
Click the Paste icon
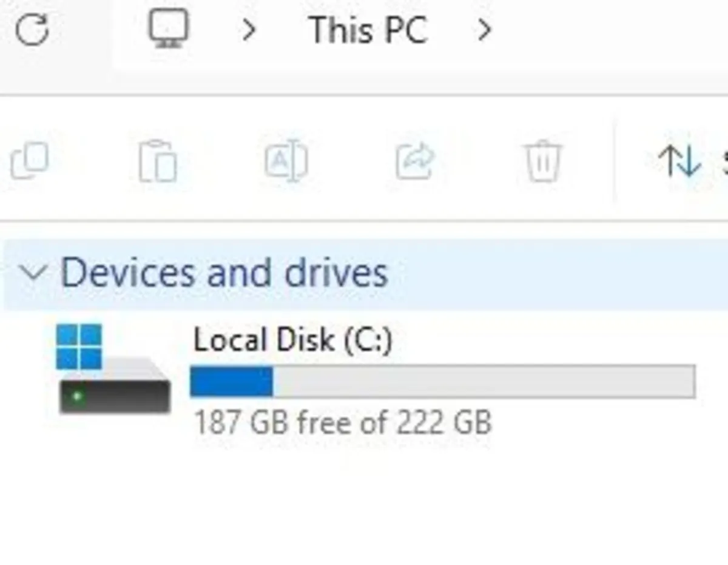point(158,160)
